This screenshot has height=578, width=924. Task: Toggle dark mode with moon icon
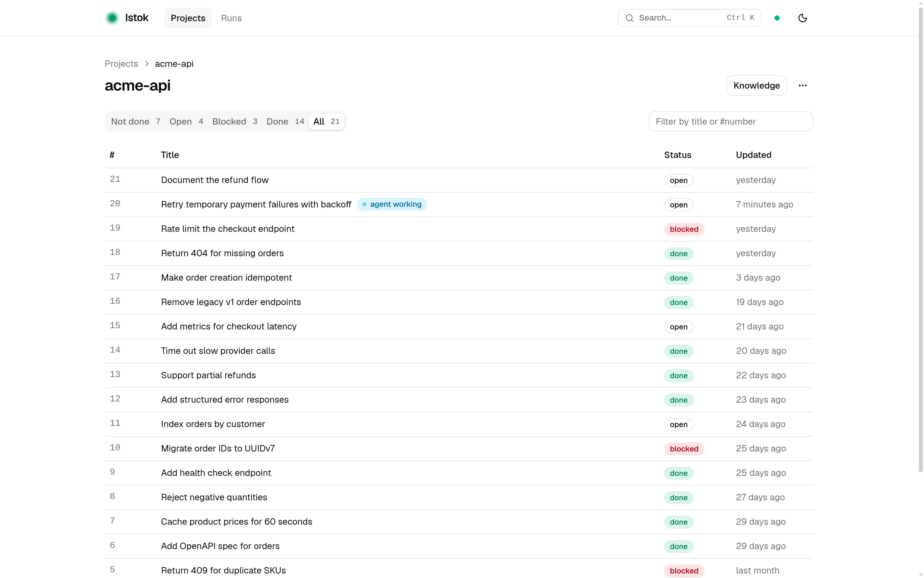coord(803,18)
